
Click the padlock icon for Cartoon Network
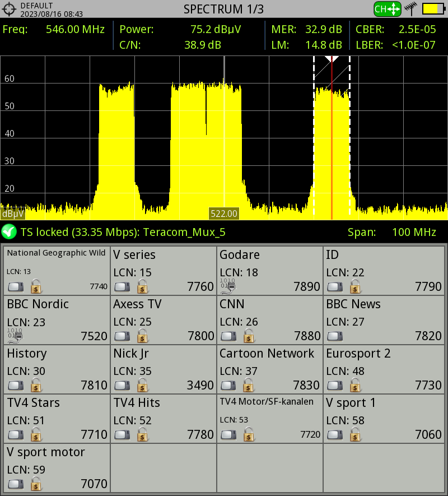click(x=249, y=384)
